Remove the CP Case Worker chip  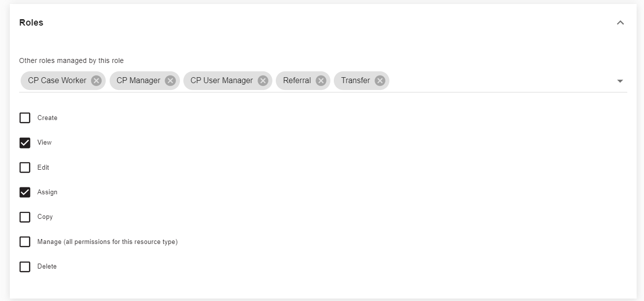(x=96, y=81)
